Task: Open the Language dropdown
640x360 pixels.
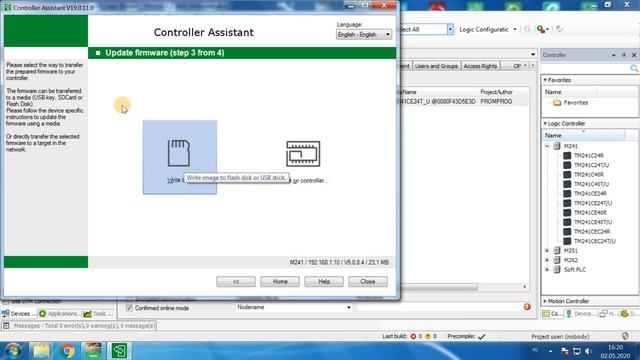Action: coord(364,35)
